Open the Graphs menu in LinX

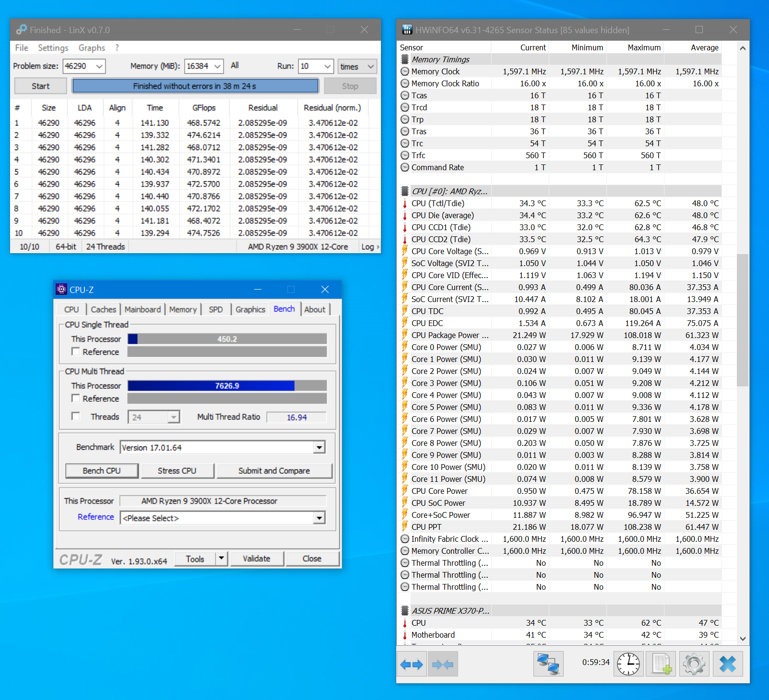tap(92, 48)
